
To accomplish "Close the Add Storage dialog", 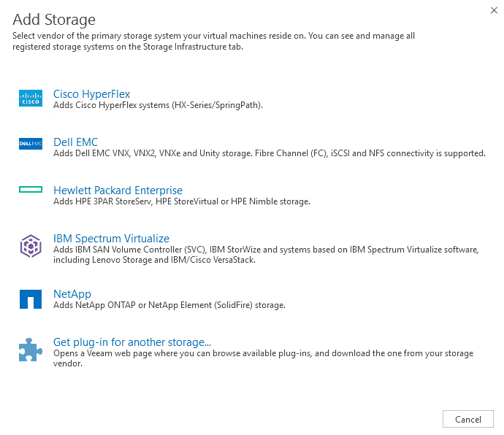I will [x=494, y=10].
